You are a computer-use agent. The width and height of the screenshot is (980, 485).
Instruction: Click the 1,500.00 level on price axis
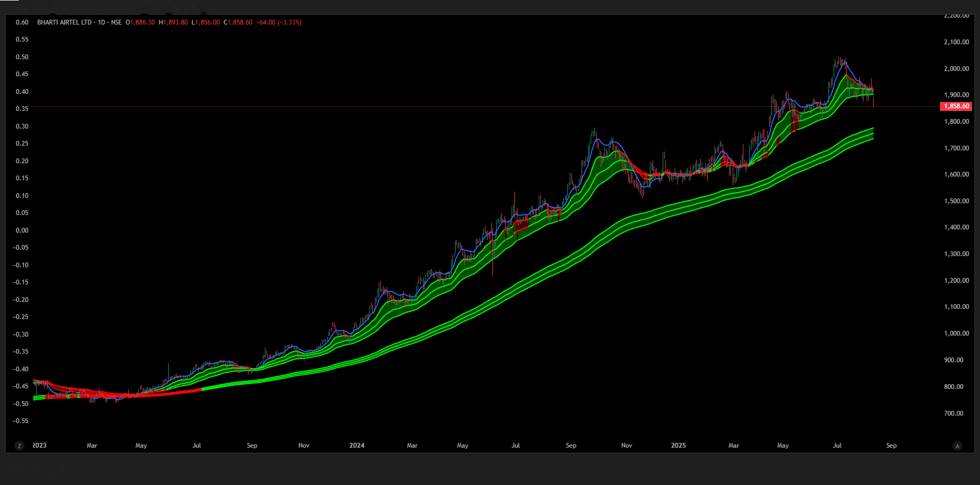click(x=956, y=201)
